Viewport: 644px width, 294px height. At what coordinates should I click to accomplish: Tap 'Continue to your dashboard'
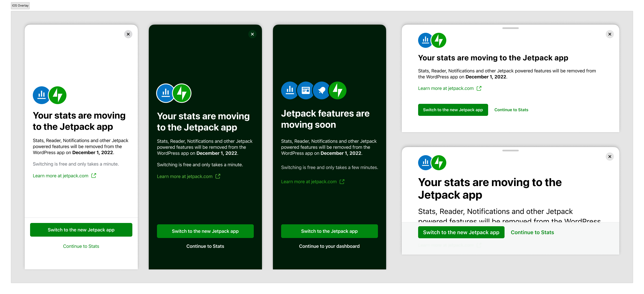tap(330, 246)
